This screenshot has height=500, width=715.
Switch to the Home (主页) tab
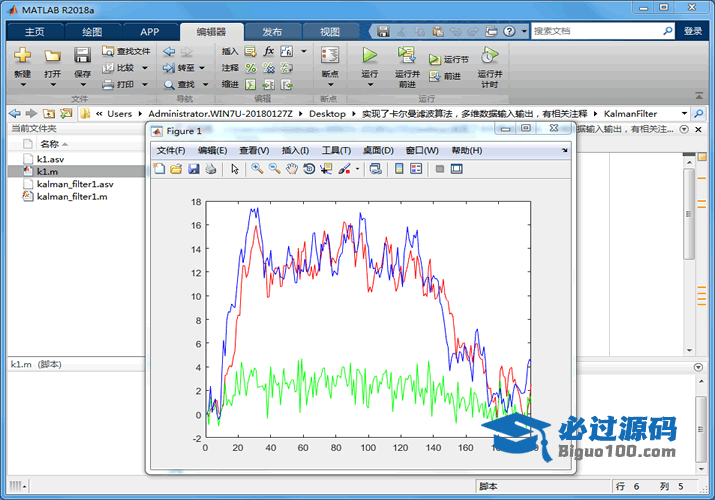pyautogui.click(x=35, y=31)
